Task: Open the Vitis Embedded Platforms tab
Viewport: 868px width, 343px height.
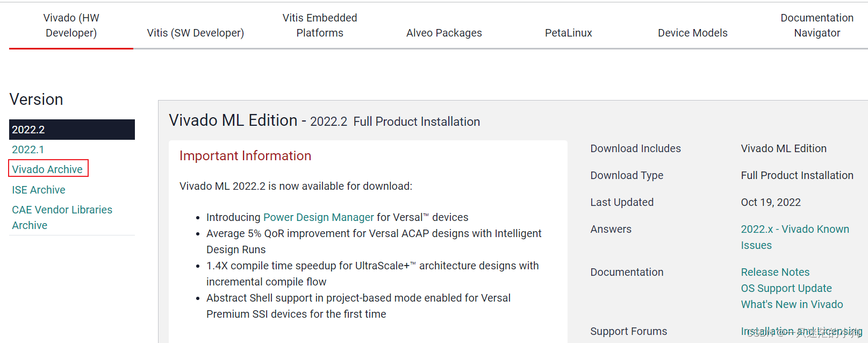Action: pos(319,25)
